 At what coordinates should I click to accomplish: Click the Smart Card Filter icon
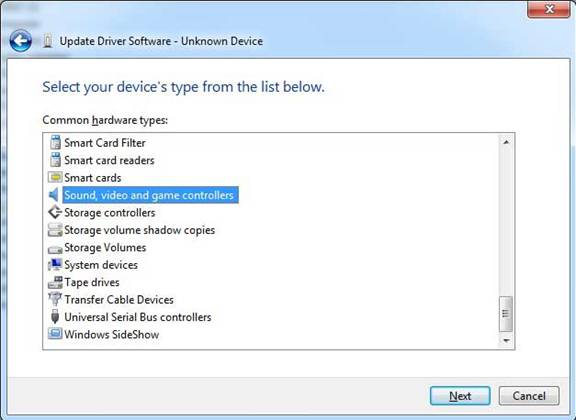pyautogui.click(x=55, y=143)
